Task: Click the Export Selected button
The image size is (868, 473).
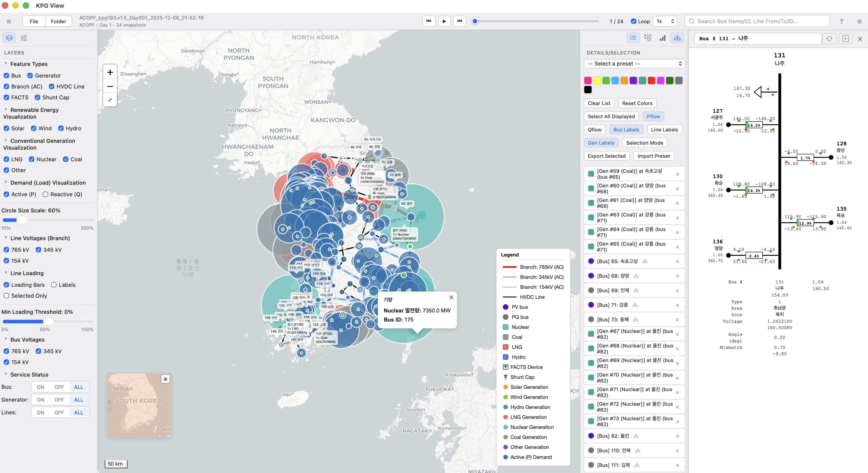Action: [x=606, y=156]
